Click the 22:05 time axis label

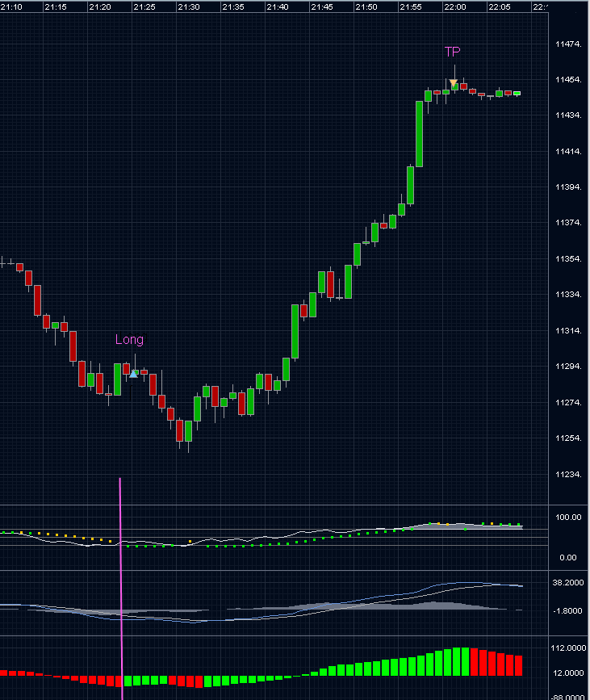pyautogui.click(x=500, y=7)
